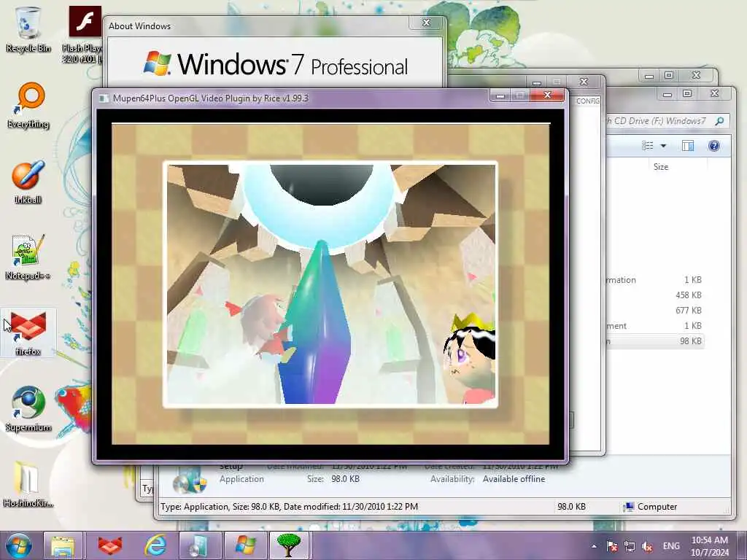Click the Explorer Help question-mark icon

click(x=713, y=146)
